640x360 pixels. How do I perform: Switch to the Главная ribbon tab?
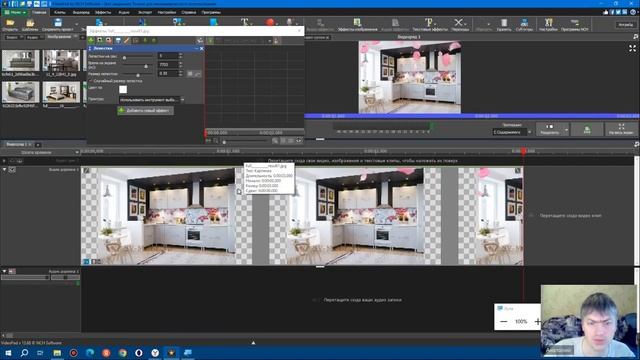pos(40,12)
